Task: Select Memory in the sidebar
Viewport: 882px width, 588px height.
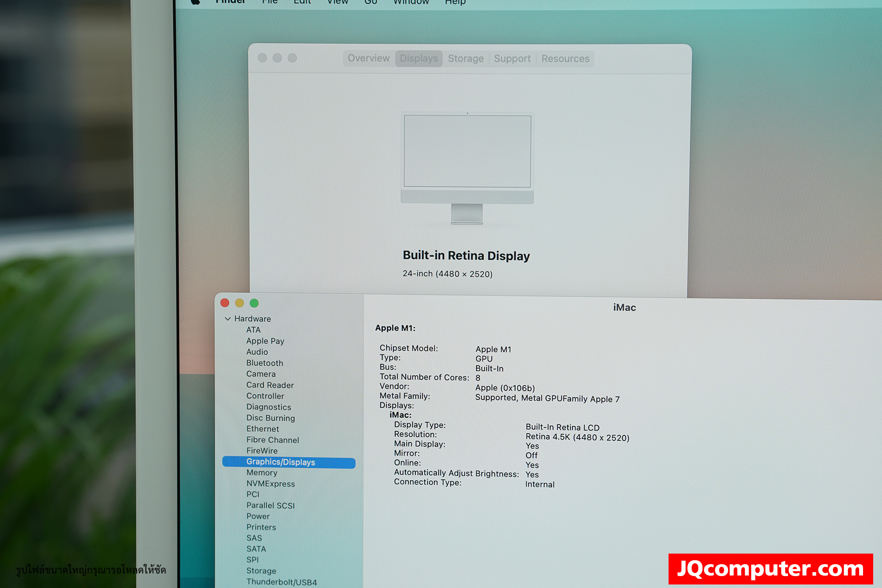Action: [262, 473]
